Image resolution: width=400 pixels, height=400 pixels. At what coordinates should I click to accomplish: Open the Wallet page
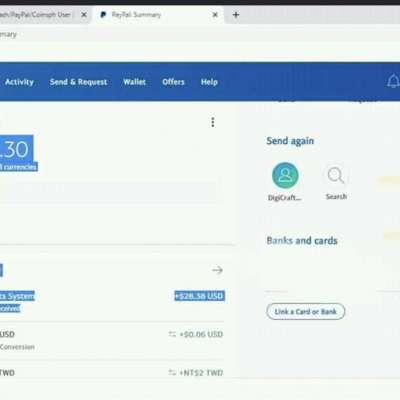pos(134,82)
